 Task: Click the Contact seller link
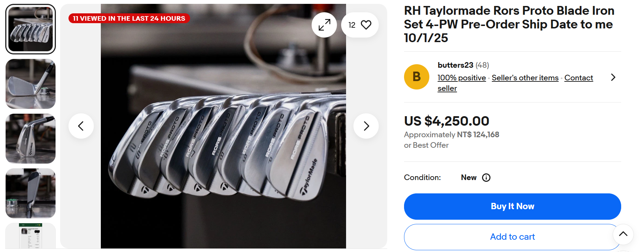click(x=578, y=78)
